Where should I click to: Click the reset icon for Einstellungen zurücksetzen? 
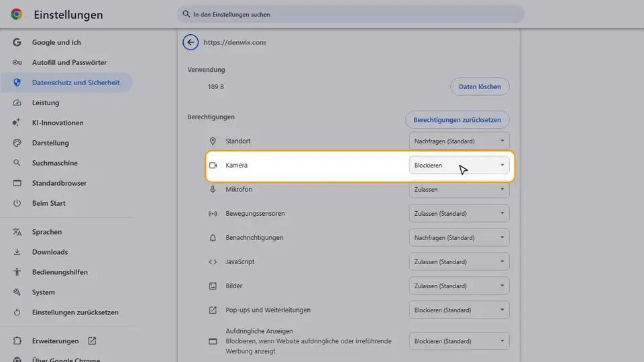coord(17,312)
